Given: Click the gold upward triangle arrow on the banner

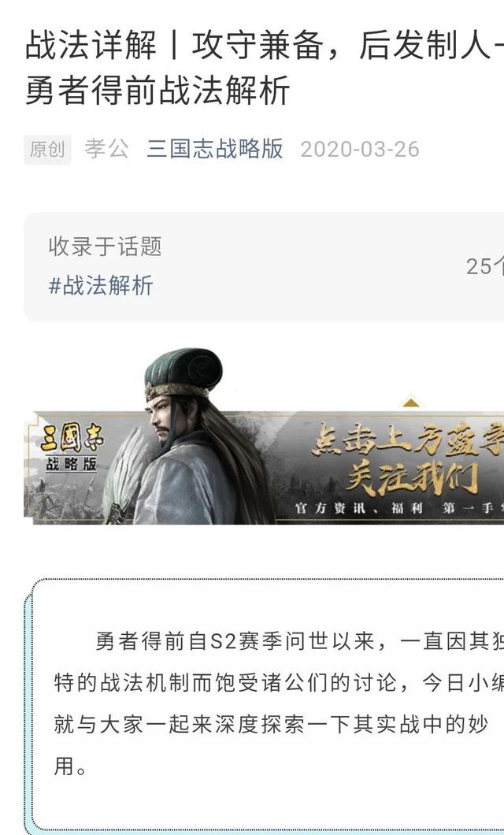Looking at the screenshot, I should click(409, 402).
